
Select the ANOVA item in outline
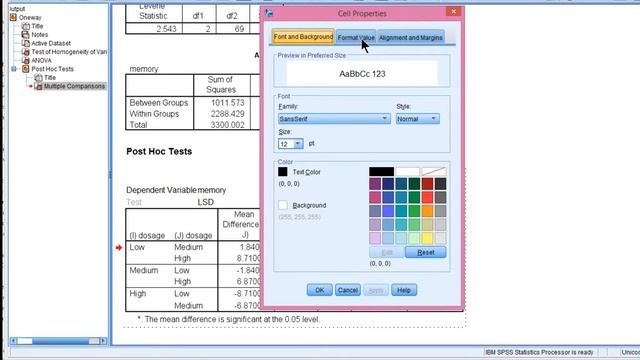click(41, 60)
